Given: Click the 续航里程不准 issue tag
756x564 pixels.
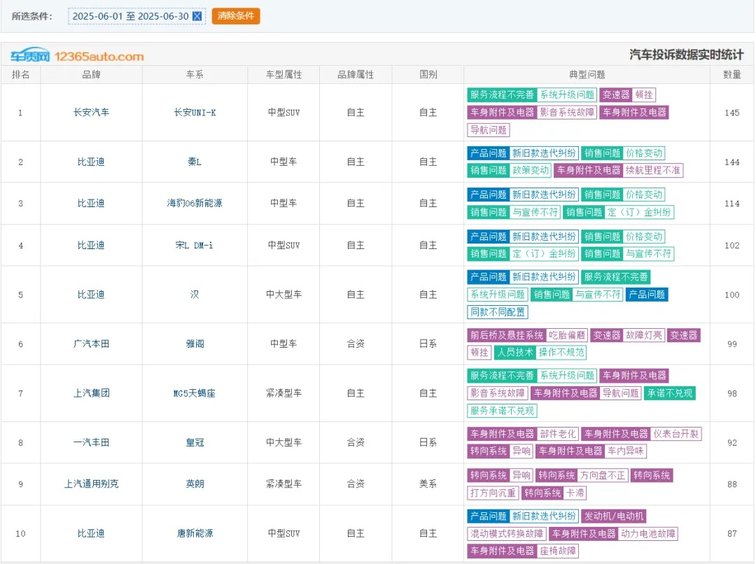Looking at the screenshot, I should tap(653, 170).
